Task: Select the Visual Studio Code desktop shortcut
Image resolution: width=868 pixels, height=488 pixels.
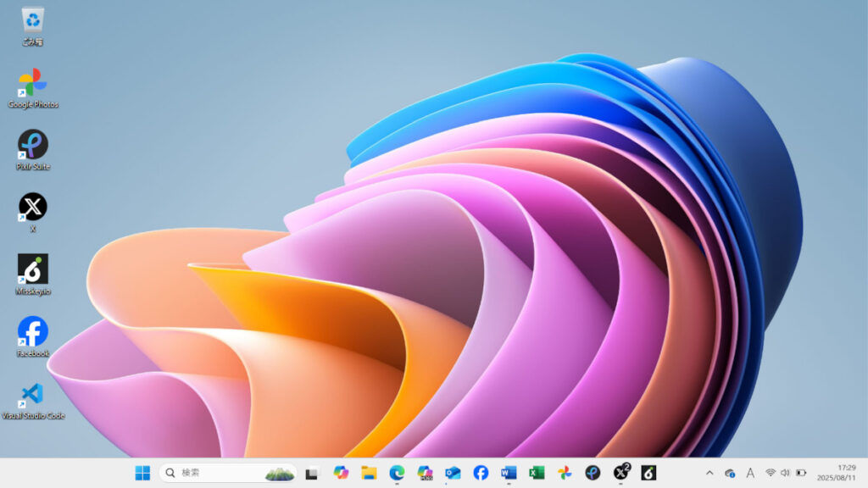Action: (33, 401)
